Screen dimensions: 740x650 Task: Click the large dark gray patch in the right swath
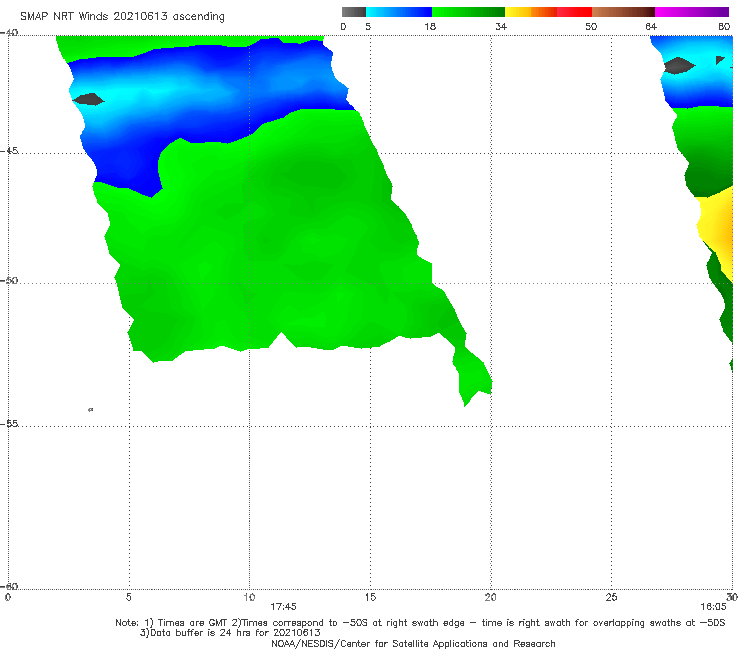(x=679, y=65)
